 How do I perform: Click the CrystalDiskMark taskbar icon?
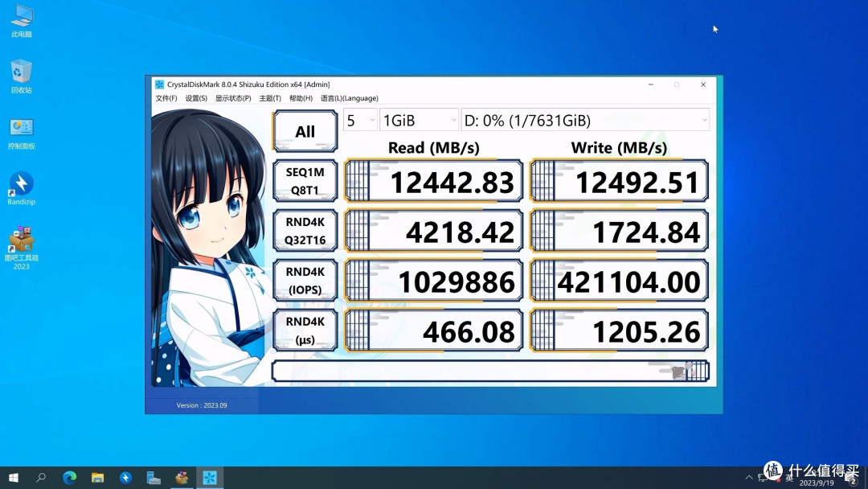(x=210, y=478)
